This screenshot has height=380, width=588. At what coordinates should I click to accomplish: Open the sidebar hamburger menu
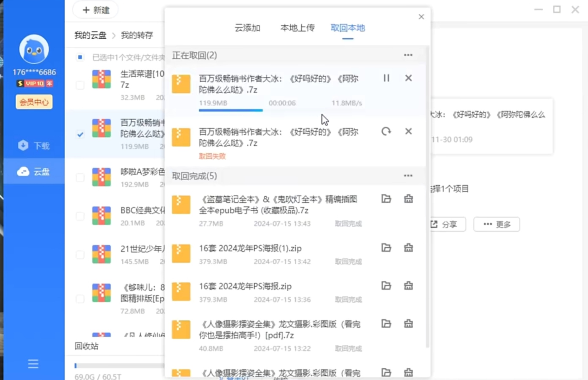point(33,364)
